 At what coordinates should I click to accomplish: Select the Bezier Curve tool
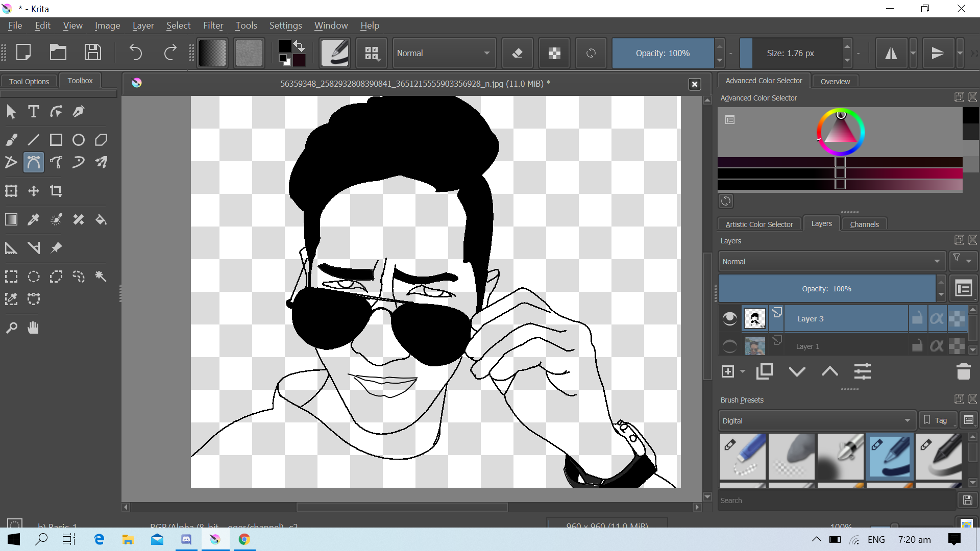34,162
